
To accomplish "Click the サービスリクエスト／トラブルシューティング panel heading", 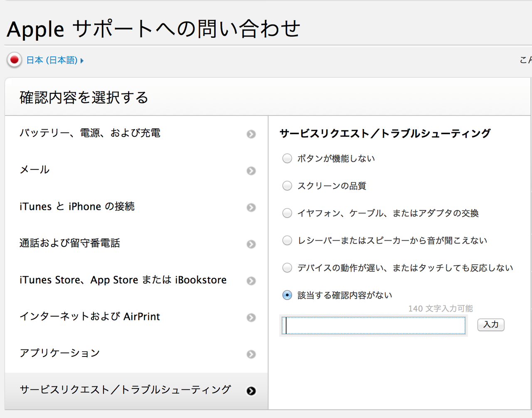I will tap(385, 133).
